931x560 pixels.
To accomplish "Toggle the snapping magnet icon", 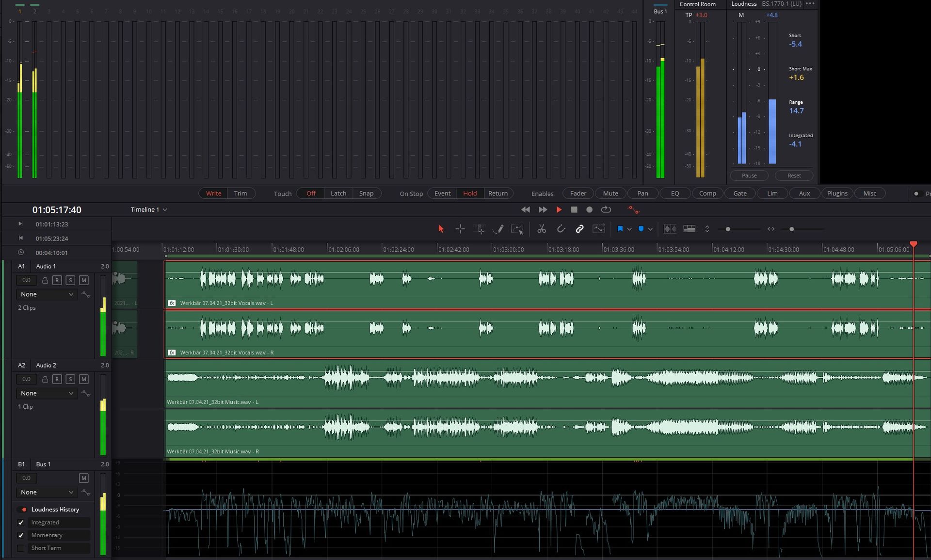I will 561,229.
